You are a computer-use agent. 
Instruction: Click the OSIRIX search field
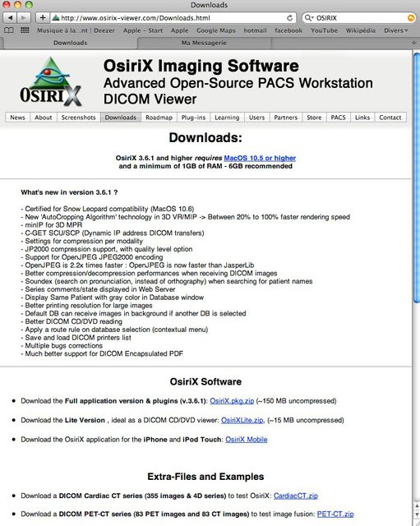pyautogui.click(x=361, y=18)
